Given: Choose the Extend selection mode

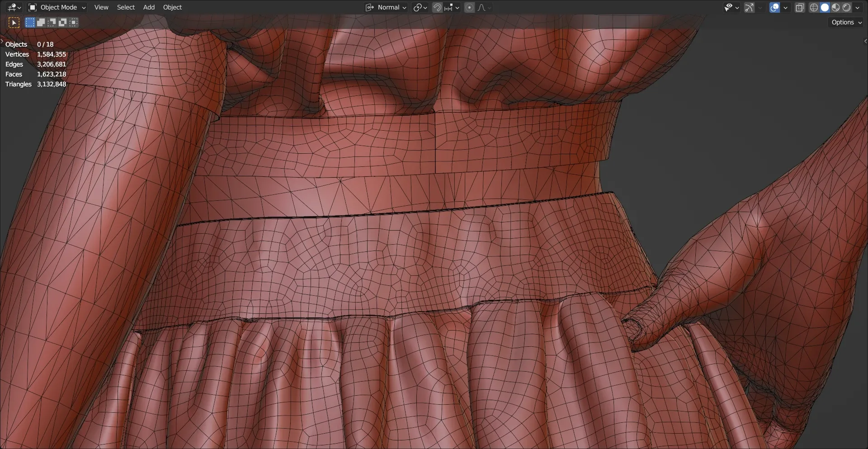Looking at the screenshot, I should tap(41, 22).
